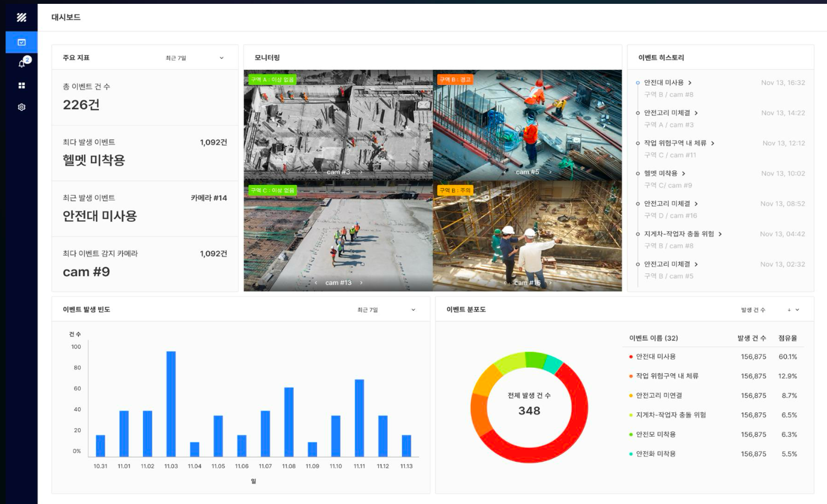Click next arrow on cam #5 feed
The image size is (827, 504).
point(550,172)
